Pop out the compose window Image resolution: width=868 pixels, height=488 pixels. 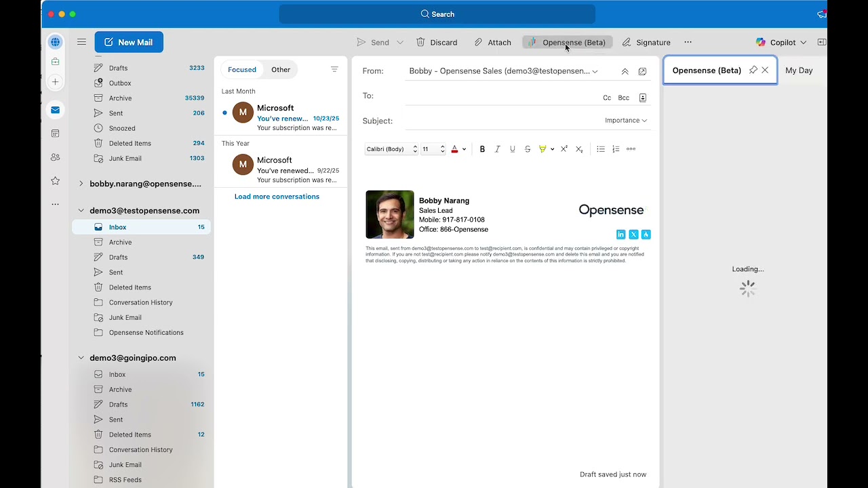click(642, 71)
